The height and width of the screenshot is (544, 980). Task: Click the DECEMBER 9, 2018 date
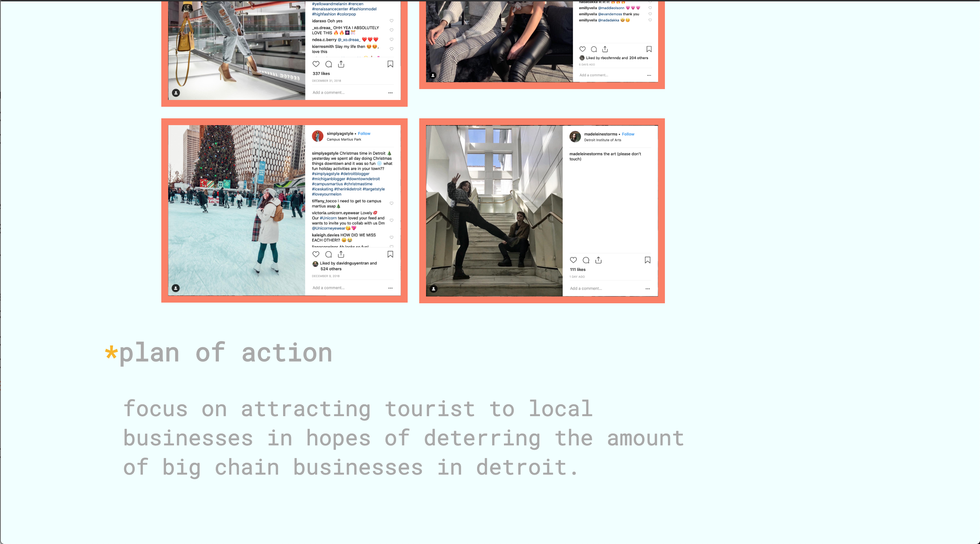point(326,276)
